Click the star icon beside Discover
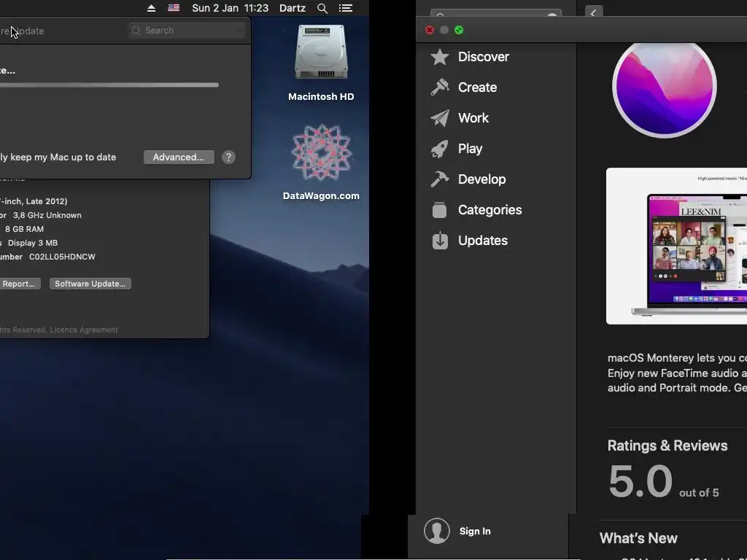This screenshot has width=747, height=560. coord(439,57)
